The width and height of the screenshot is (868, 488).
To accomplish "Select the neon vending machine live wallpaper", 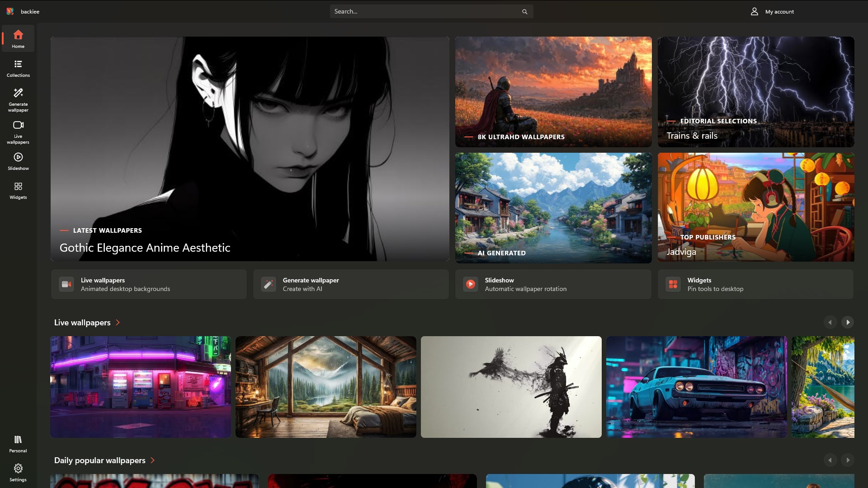I will tap(141, 387).
